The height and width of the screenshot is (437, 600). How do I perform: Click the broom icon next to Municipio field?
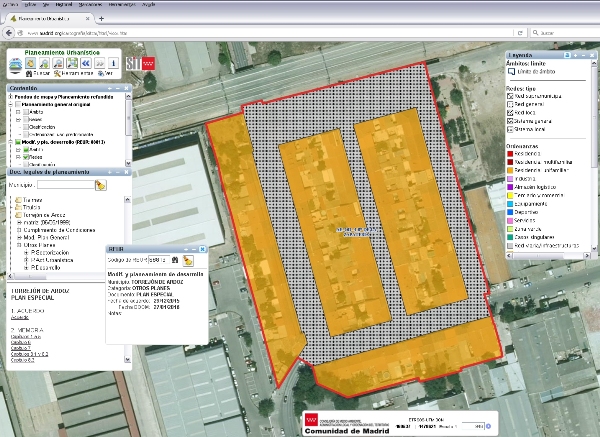pos(101,185)
